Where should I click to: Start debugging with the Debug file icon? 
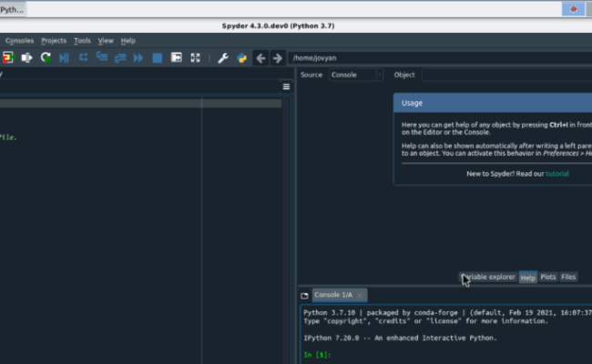[64, 57]
